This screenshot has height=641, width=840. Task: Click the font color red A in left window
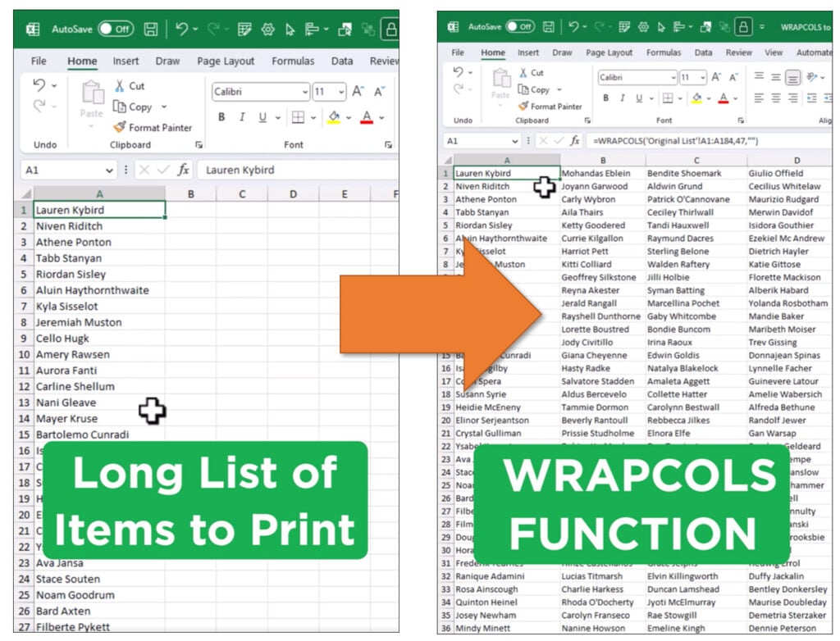click(367, 117)
